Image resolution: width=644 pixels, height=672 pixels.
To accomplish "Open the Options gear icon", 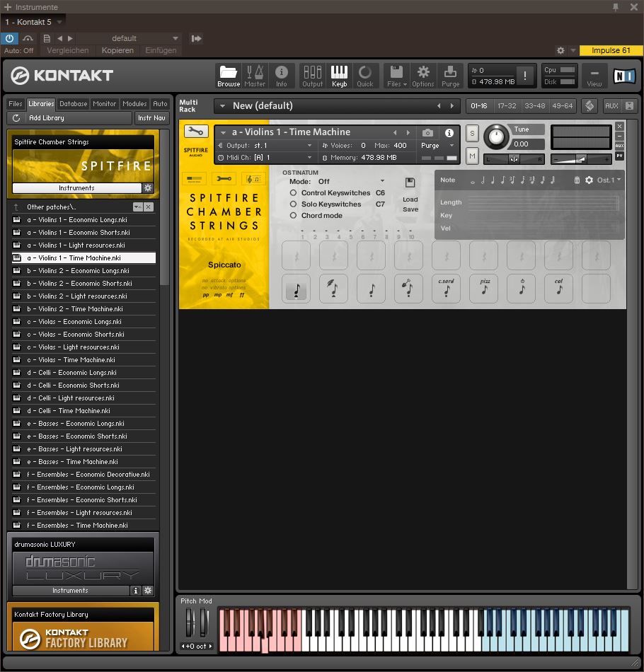I will [423, 76].
